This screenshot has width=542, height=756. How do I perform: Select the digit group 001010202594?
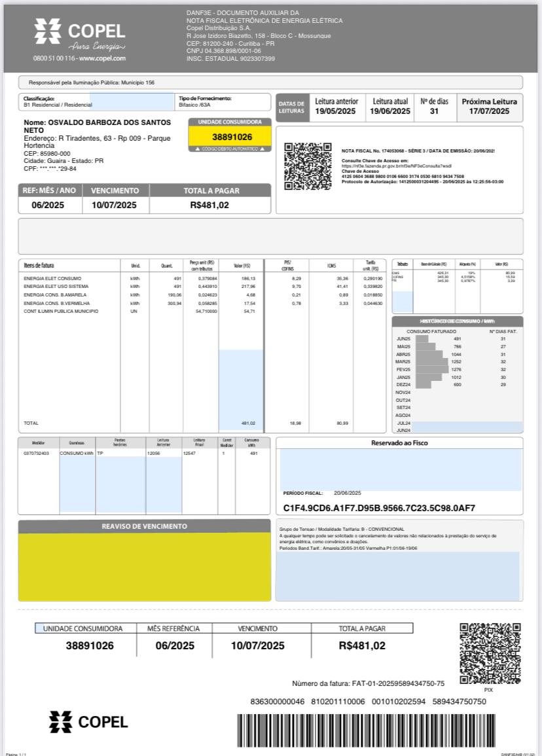tap(398, 701)
